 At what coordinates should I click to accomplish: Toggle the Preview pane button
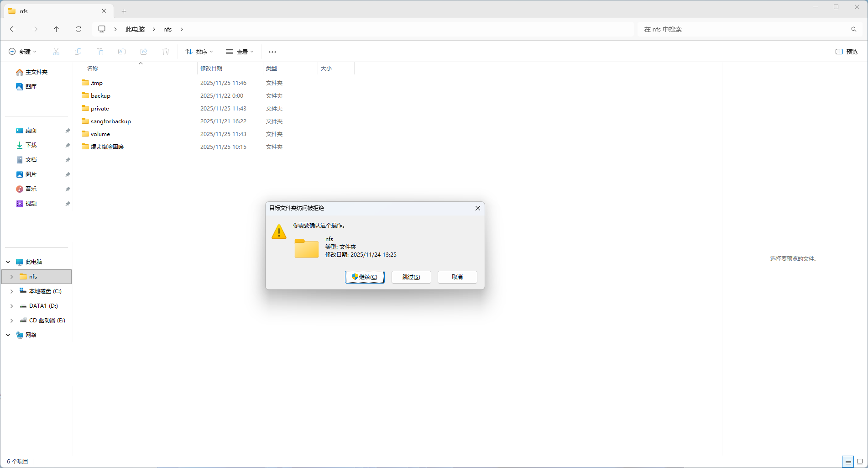pos(847,52)
